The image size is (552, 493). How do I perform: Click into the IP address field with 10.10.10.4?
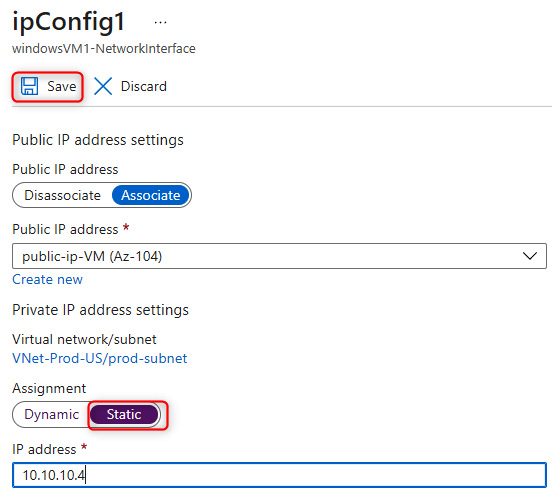click(x=279, y=475)
